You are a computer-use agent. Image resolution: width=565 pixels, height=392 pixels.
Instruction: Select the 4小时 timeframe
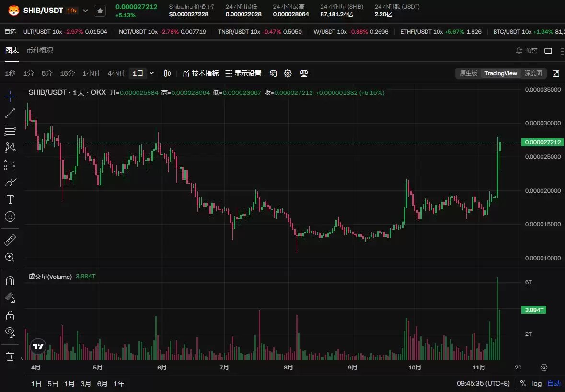[116, 73]
